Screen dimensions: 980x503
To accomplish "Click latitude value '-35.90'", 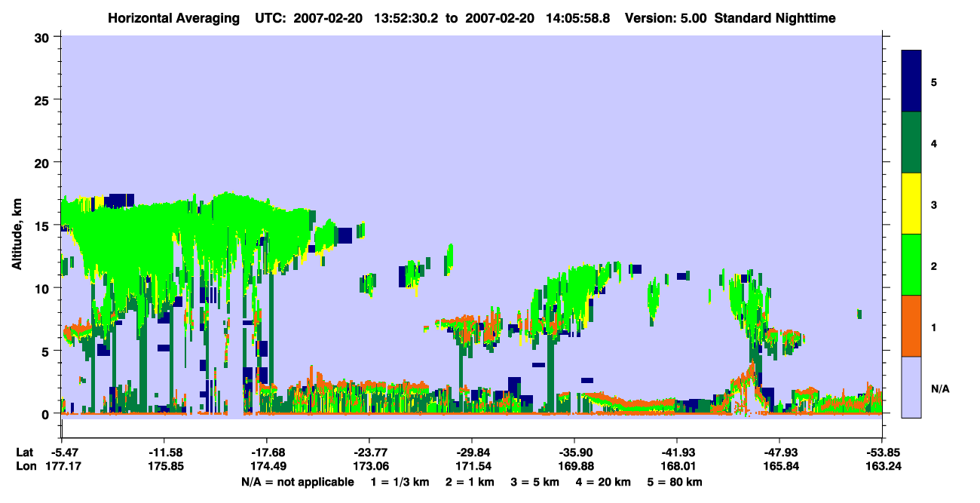I will [574, 452].
